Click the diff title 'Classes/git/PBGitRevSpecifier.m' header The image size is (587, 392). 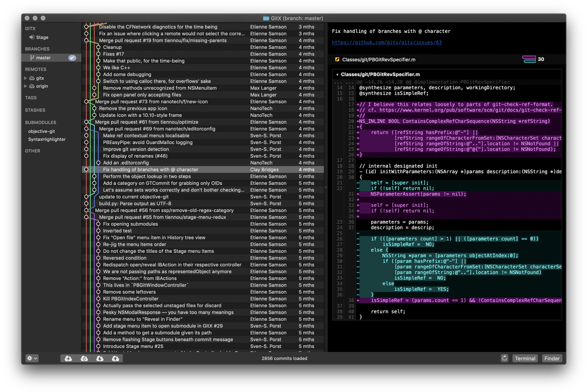tap(380, 75)
